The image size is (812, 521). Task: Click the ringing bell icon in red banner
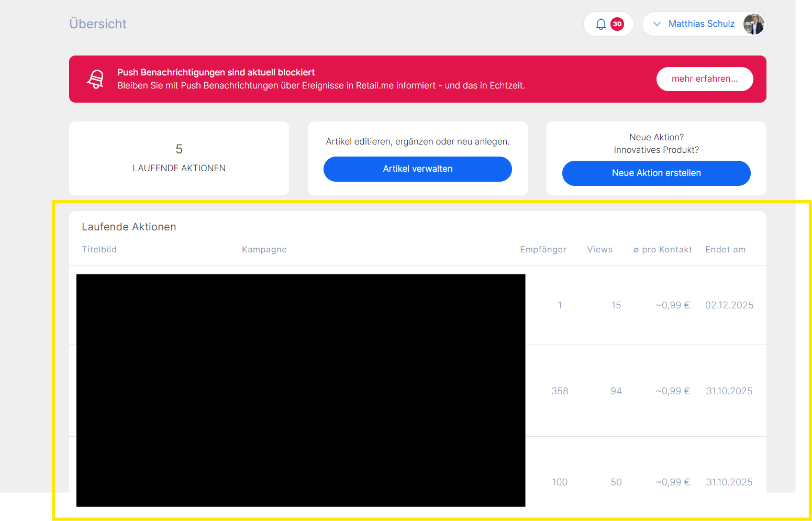click(95, 79)
